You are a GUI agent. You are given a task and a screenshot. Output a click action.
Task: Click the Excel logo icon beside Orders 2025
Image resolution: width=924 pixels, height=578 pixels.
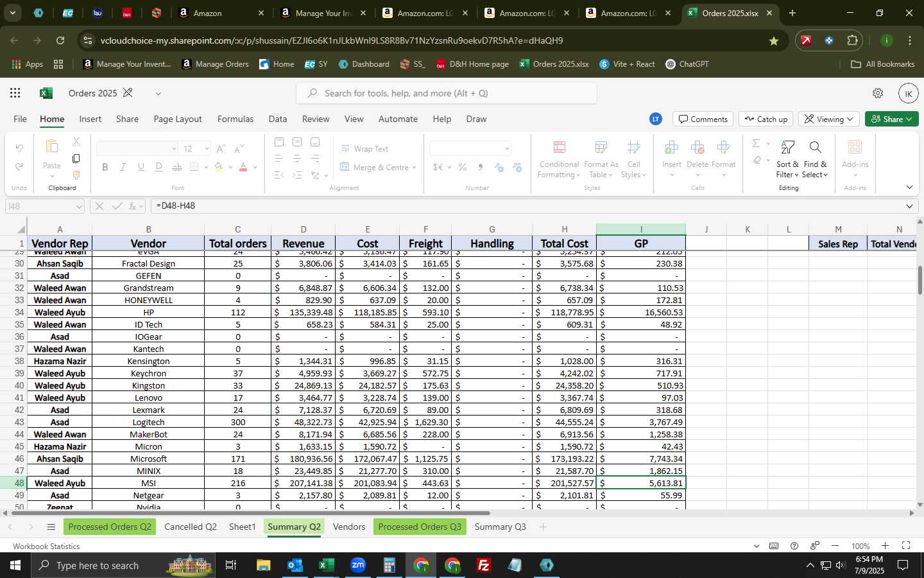click(x=46, y=93)
